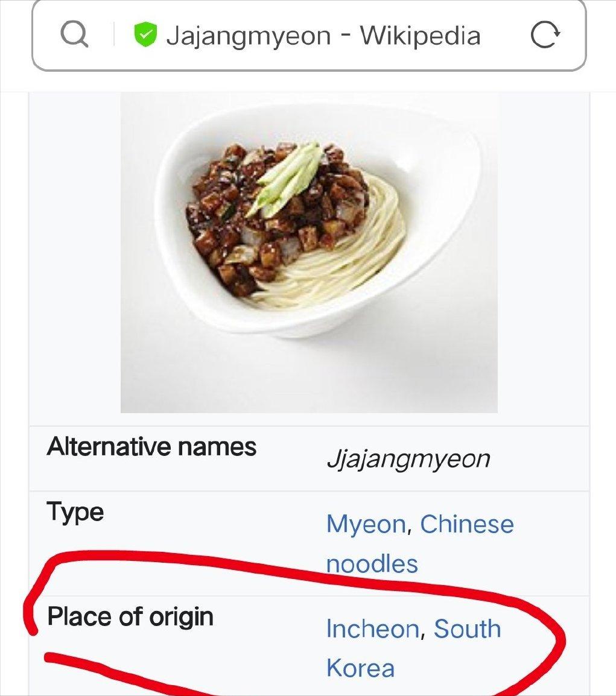Image resolution: width=616 pixels, height=696 pixels.
Task: Select the Jajangmyeon - Wikipedia address field
Action: 309,35
